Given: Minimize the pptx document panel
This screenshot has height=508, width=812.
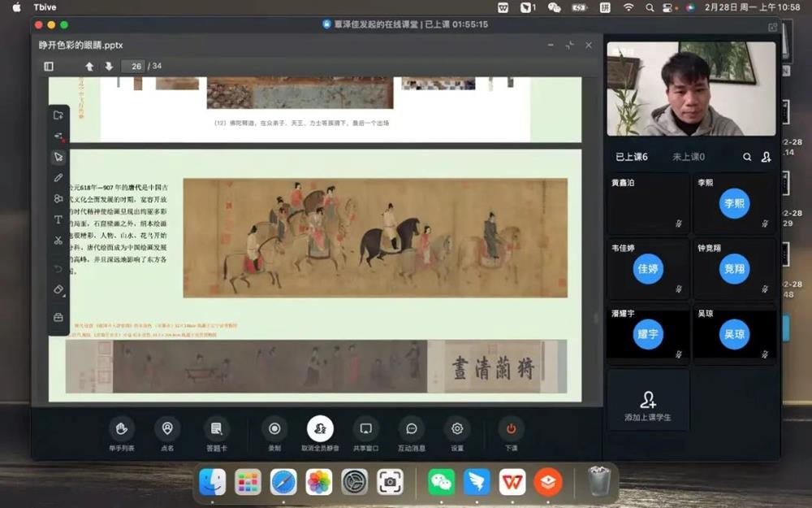Looking at the screenshot, I should click(551, 46).
